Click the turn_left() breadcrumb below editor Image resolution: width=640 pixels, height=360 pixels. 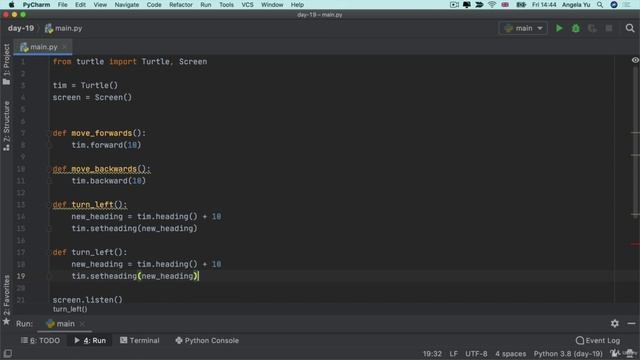pyautogui.click(x=70, y=309)
